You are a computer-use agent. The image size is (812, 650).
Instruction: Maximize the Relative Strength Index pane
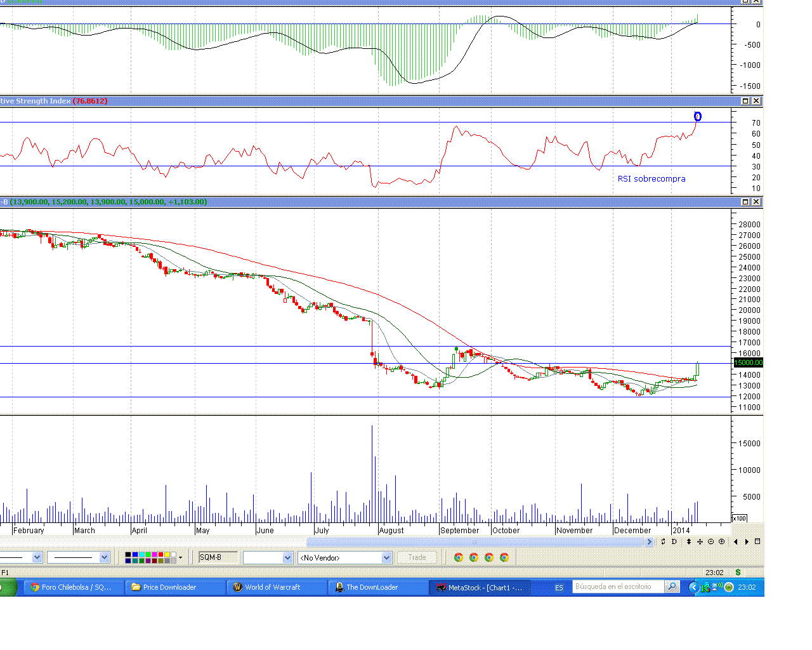coord(745,101)
